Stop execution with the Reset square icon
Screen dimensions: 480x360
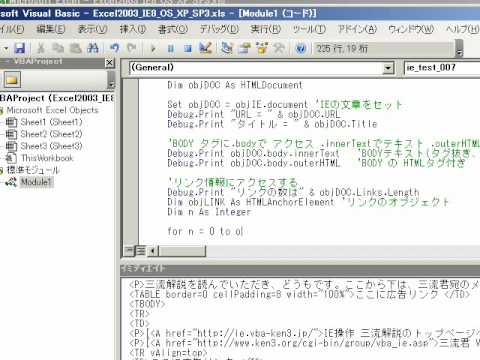pyautogui.click(x=188, y=49)
